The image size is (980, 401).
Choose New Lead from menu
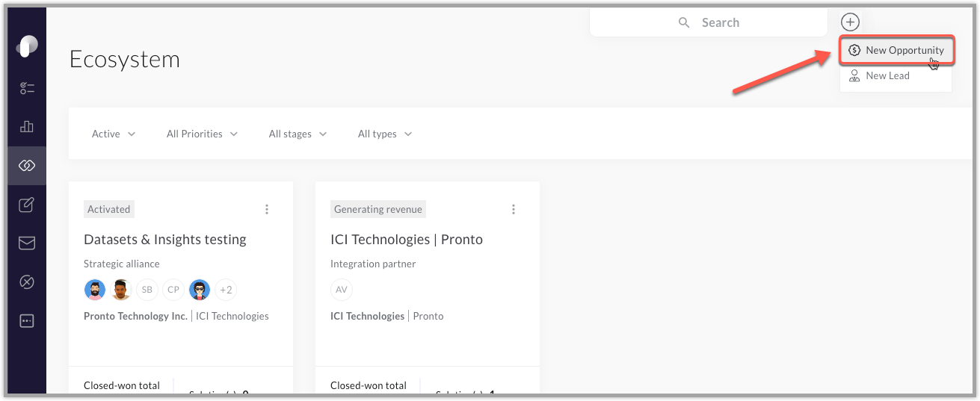pyautogui.click(x=896, y=76)
